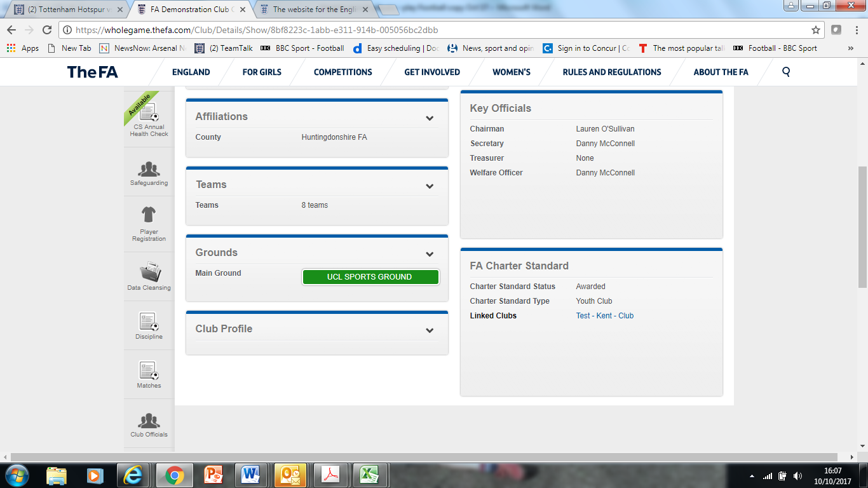Open the Test - Kent - Club link
This screenshot has width=868, height=488.
[x=604, y=316]
